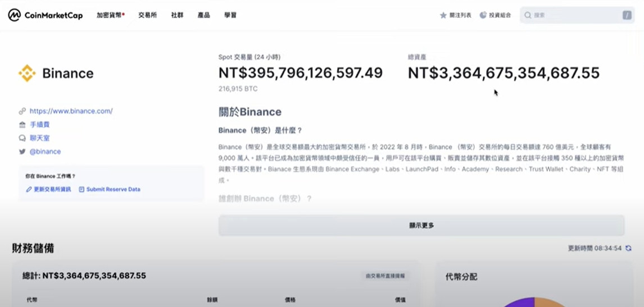Image resolution: width=644 pixels, height=307 pixels.
Task: Select the spot volume NT$395,796,126,597.49
Action: pos(300,72)
